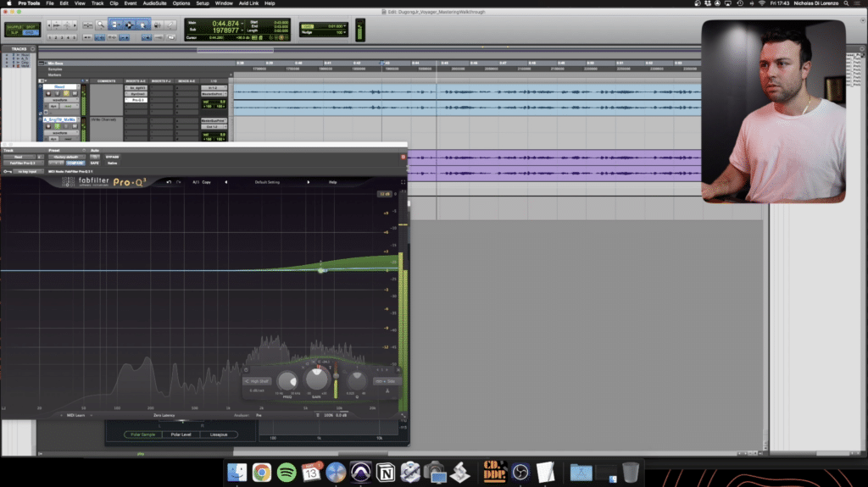Image resolution: width=868 pixels, height=487 pixels.
Task: Open the plugin Track selector dropdown
Action: pyautogui.click(x=19, y=158)
